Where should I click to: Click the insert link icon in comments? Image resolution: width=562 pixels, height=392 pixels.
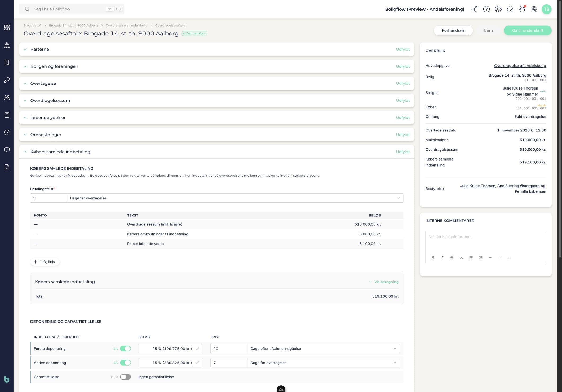461,257
